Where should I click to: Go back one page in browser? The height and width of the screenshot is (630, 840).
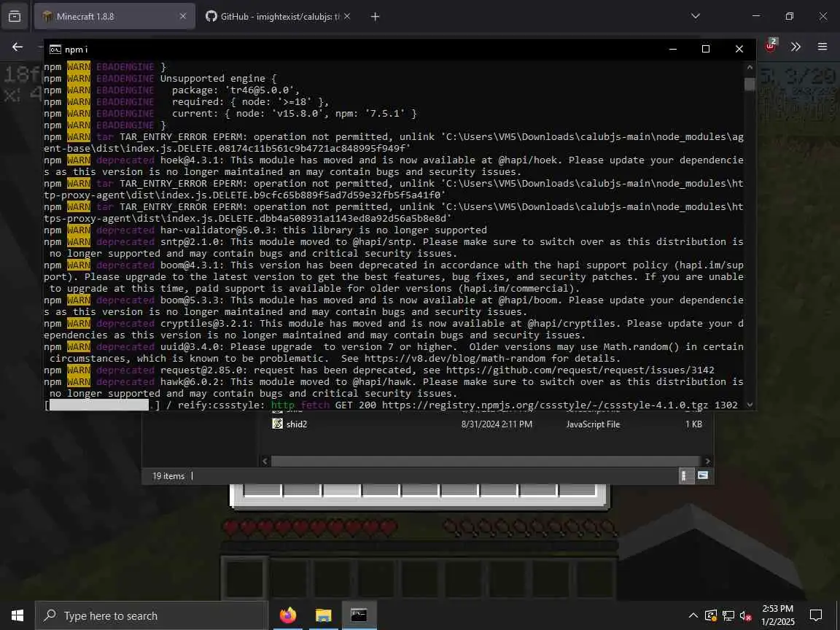tap(17, 47)
